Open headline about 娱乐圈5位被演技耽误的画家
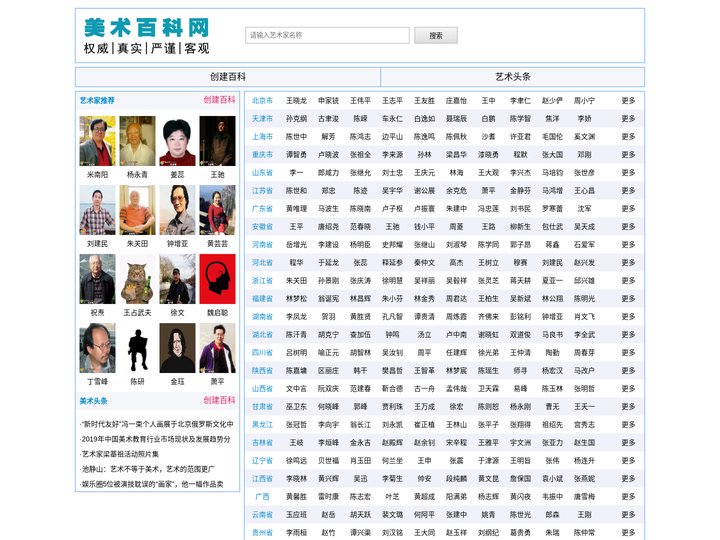Viewport: 720px width, 540px height. click(x=152, y=484)
